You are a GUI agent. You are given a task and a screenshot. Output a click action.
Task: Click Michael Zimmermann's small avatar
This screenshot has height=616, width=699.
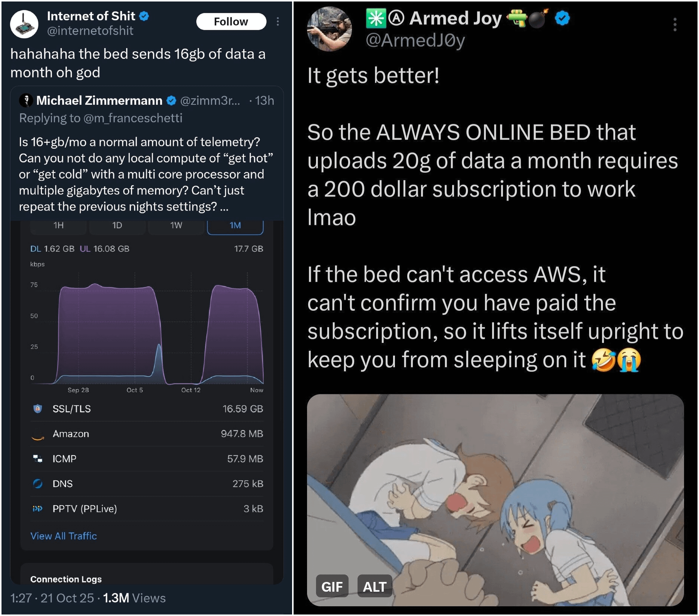pyautogui.click(x=26, y=100)
